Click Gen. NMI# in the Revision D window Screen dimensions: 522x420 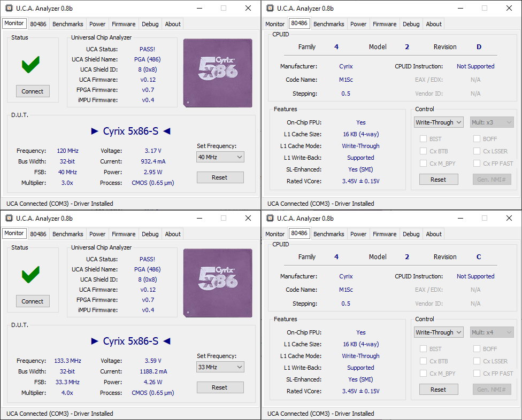tap(492, 179)
